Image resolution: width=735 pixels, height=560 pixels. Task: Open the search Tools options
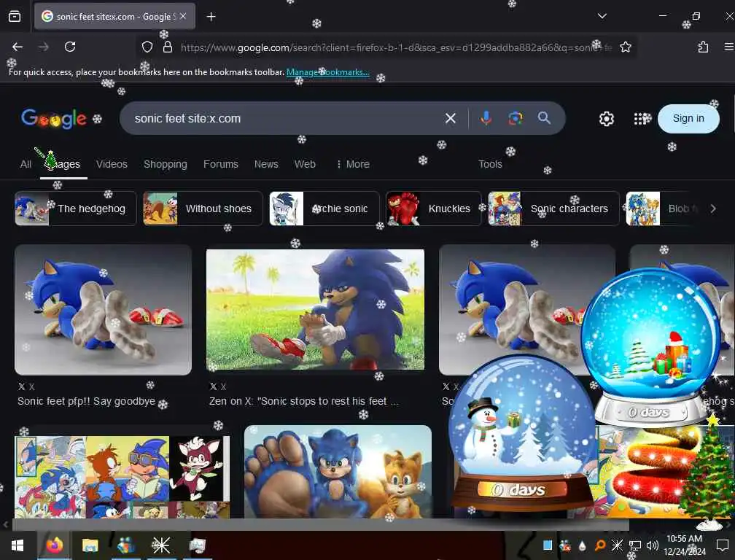490,164
